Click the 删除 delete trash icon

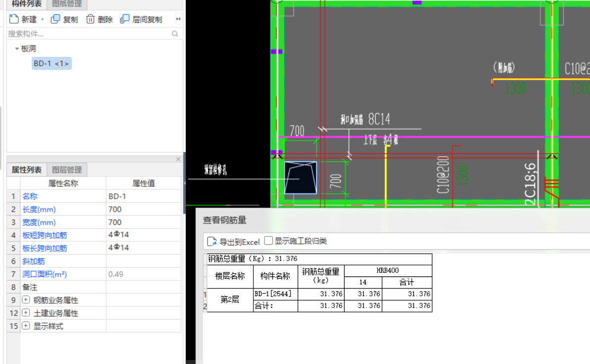point(90,19)
